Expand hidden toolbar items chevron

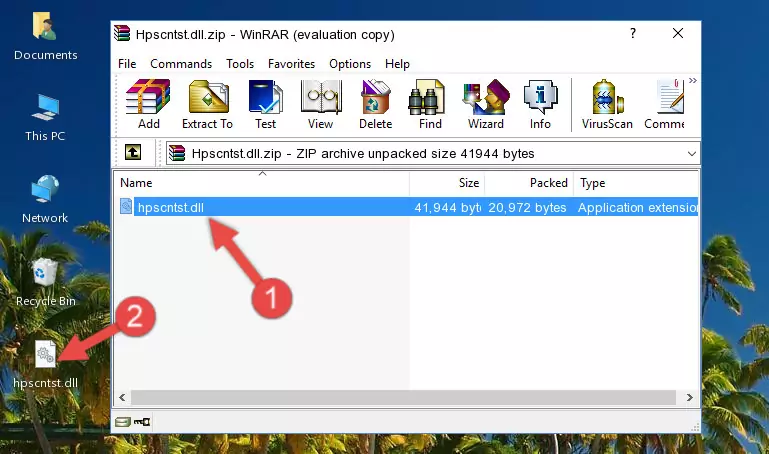click(692, 81)
